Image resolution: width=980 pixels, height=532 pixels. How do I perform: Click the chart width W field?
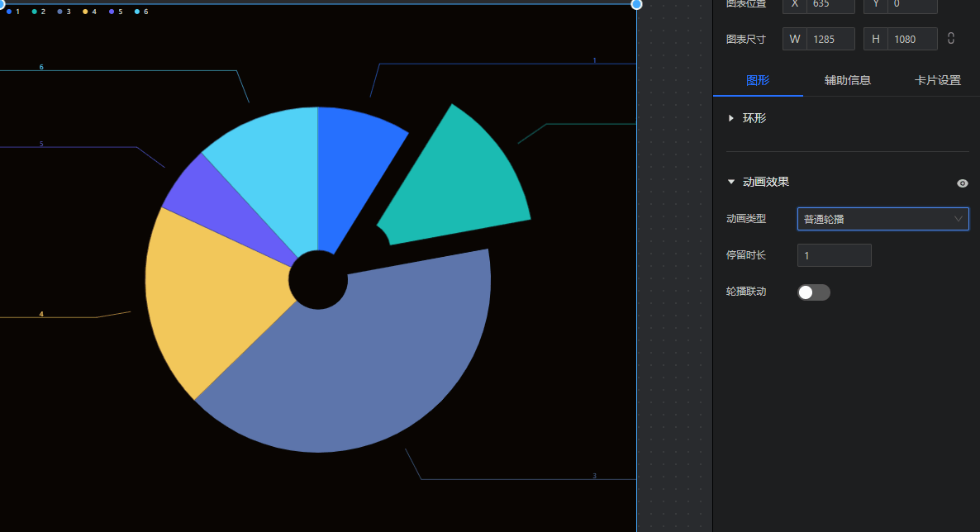830,39
